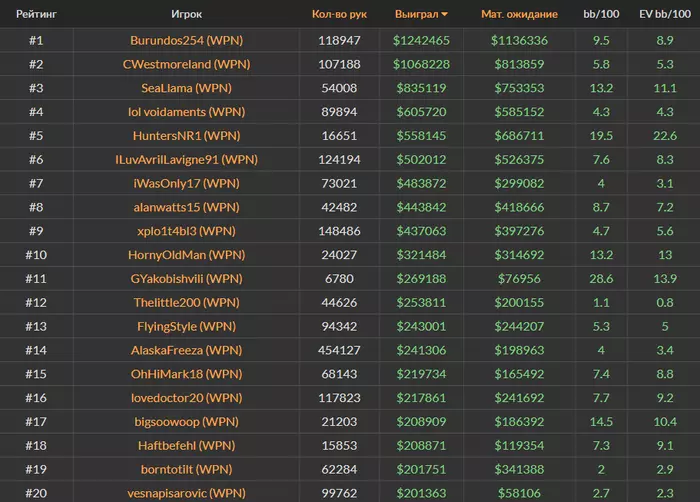Open player SeaLlama (WPN)
This screenshot has height=502, width=700.
tap(187, 88)
